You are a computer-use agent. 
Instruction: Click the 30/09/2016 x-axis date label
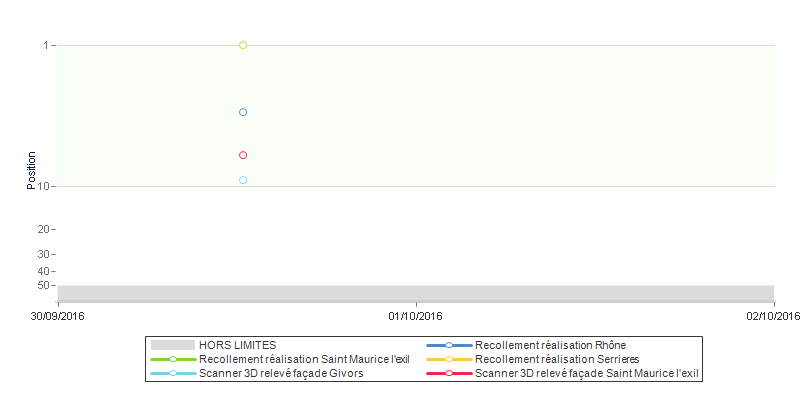[x=58, y=317]
